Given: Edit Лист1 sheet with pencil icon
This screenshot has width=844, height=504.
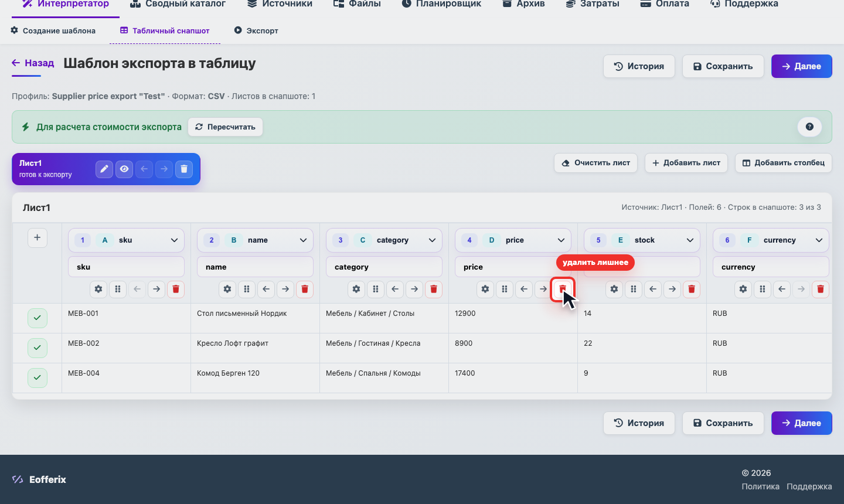Looking at the screenshot, I should [104, 169].
